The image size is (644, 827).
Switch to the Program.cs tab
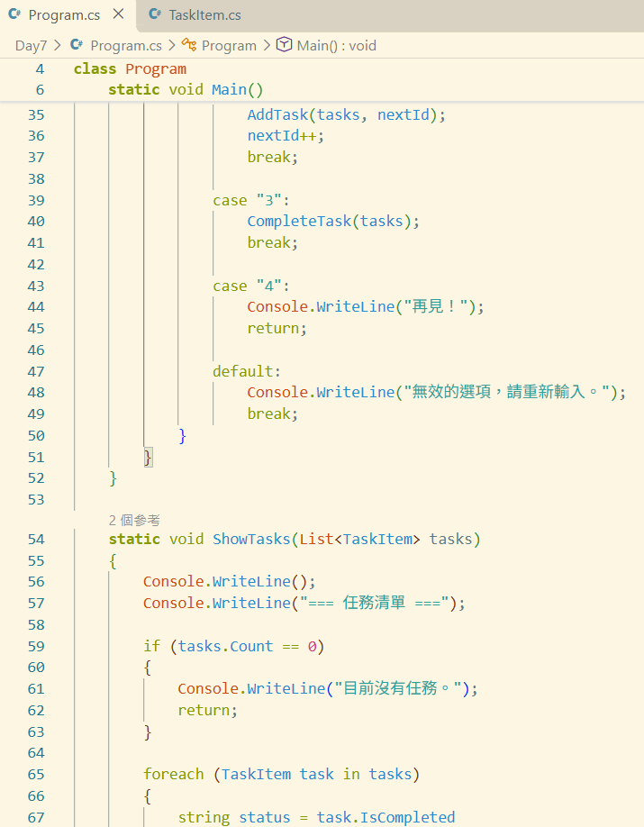click(x=64, y=14)
